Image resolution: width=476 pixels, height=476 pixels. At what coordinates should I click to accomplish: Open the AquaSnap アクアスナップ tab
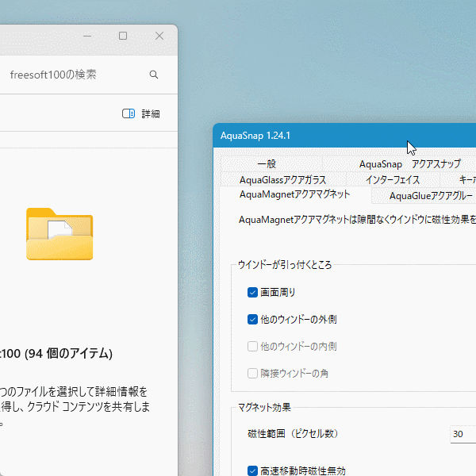[x=410, y=164]
